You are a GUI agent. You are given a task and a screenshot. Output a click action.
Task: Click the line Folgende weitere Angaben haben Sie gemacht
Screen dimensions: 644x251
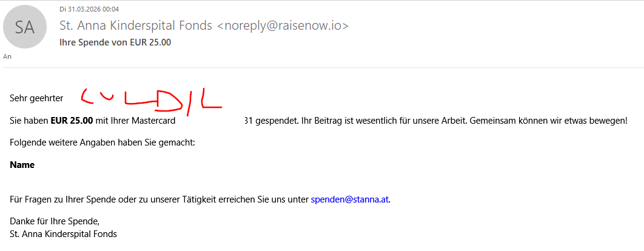[x=102, y=142]
